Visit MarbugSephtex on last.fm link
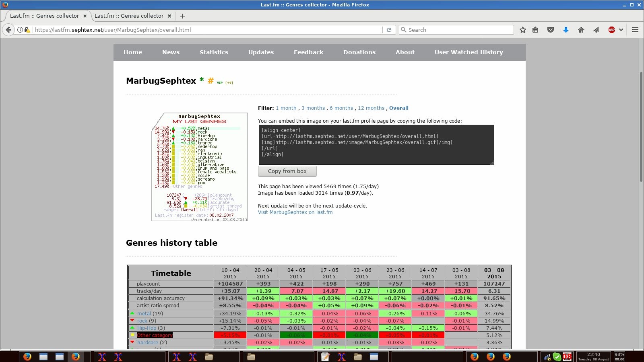The height and width of the screenshot is (362, 644). 295,212
